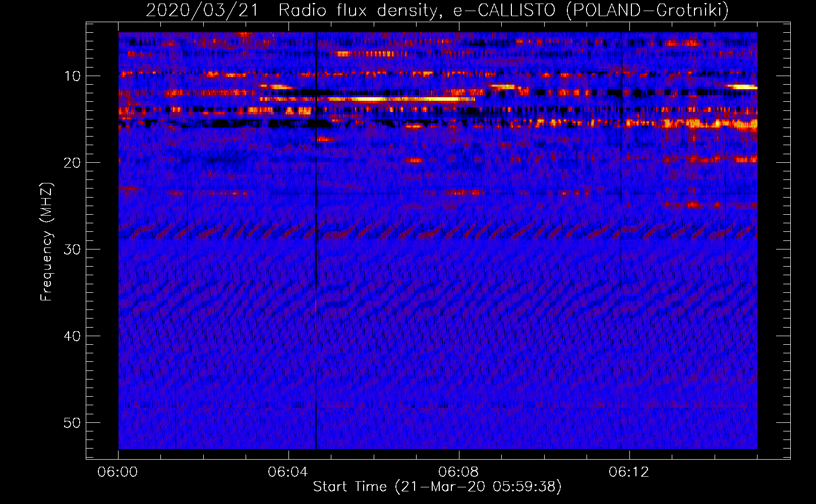
Task: Click the 06:08 time tick label
Action: click(458, 472)
